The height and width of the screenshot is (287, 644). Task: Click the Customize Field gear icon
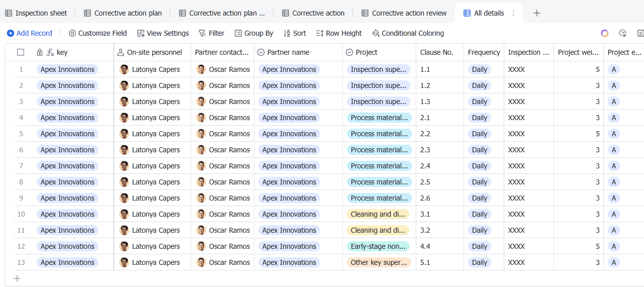[72, 33]
